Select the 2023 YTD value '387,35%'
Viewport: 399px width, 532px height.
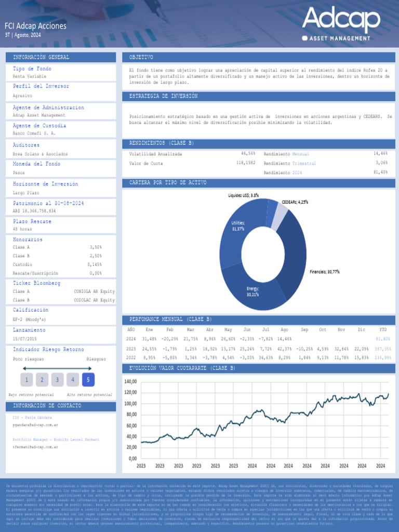tap(383, 349)
